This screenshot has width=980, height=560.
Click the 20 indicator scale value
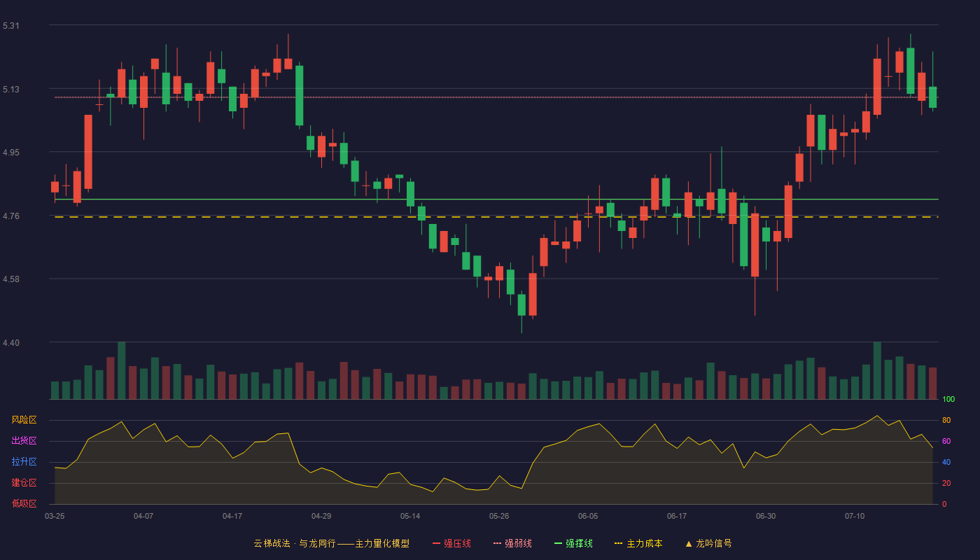point(946,483)
